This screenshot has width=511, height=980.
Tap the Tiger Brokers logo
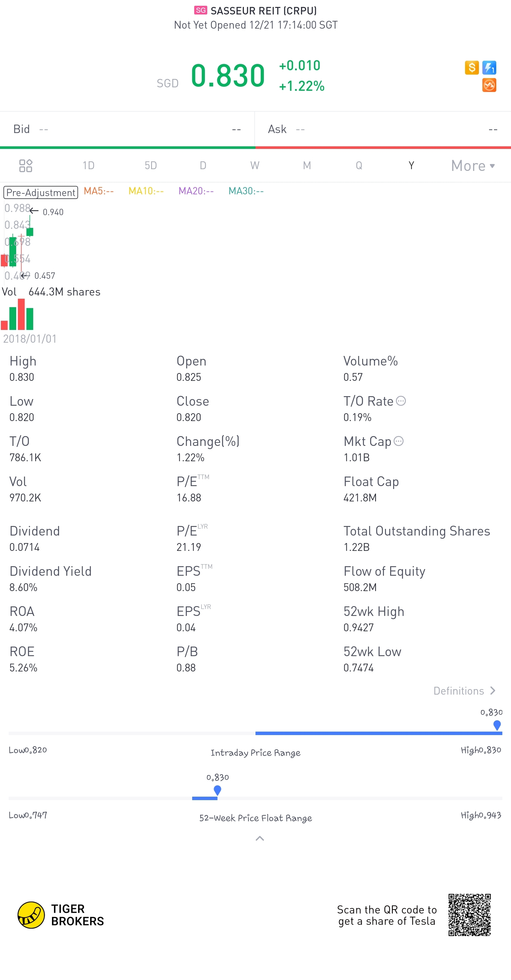(61, 915)
